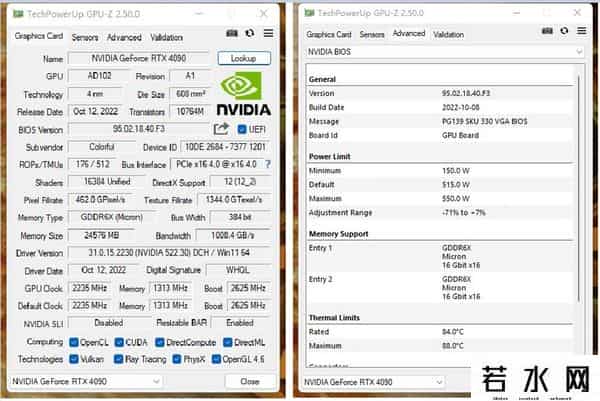This screenshot has height=401, width=600.
Task: Click the Close button in left window
Action: point(250,381)
